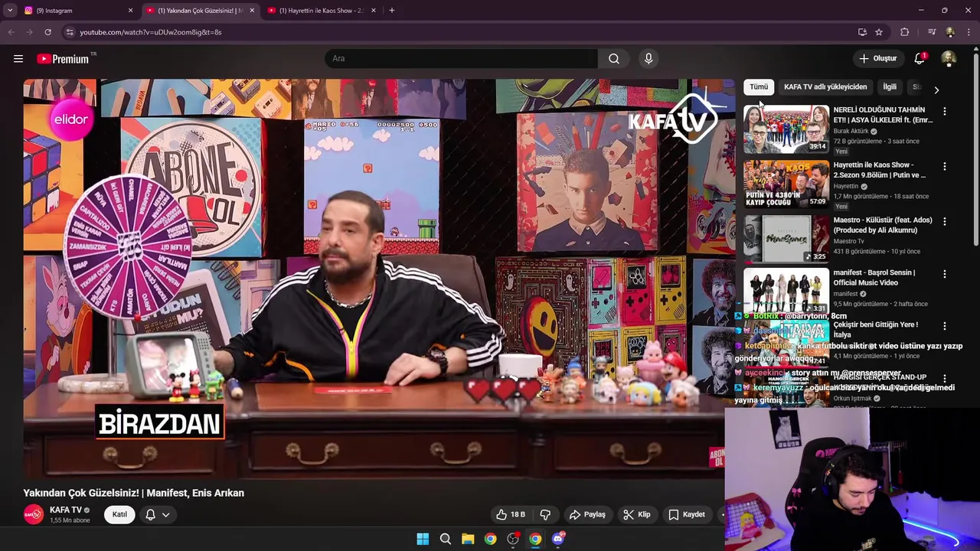Open Burak Aktürk channel name
Image resolution: width=980 pixels, height=551 pixels.
851,131
